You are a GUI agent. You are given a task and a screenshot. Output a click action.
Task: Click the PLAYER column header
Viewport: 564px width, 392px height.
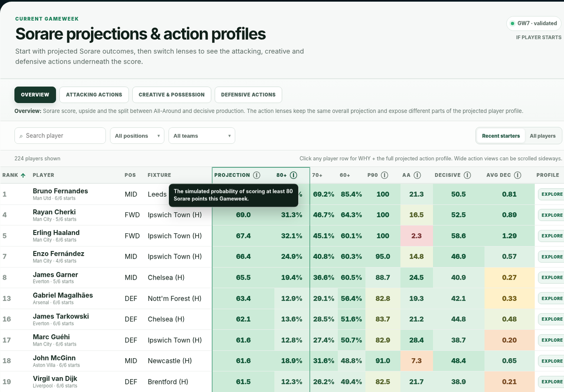44,175
